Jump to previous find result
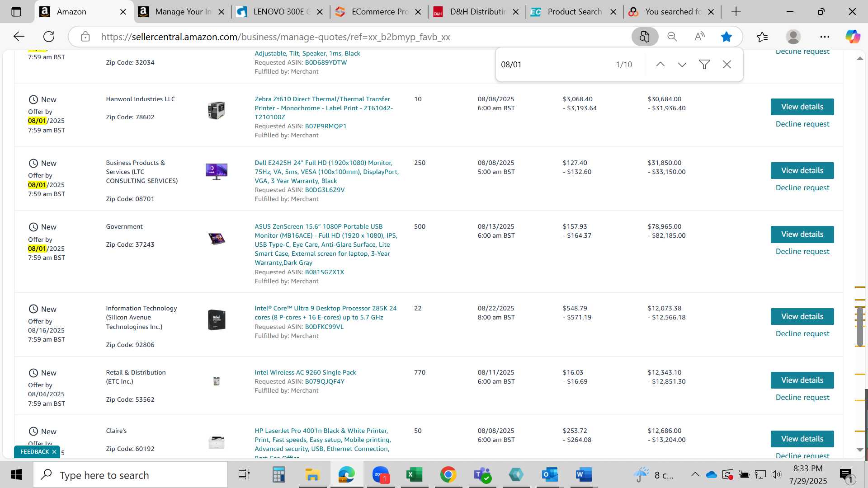Image resolution: width=868 pixels, height=488 pixels. (660, 65)
